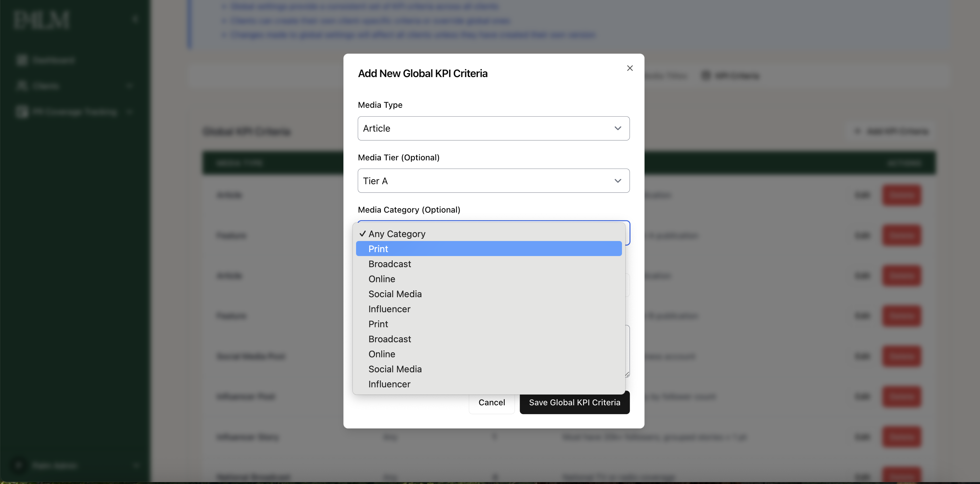Click the IMLM logo in the sidebar
Viewport: 980px width, 484px height.
(x=41, y=20)
